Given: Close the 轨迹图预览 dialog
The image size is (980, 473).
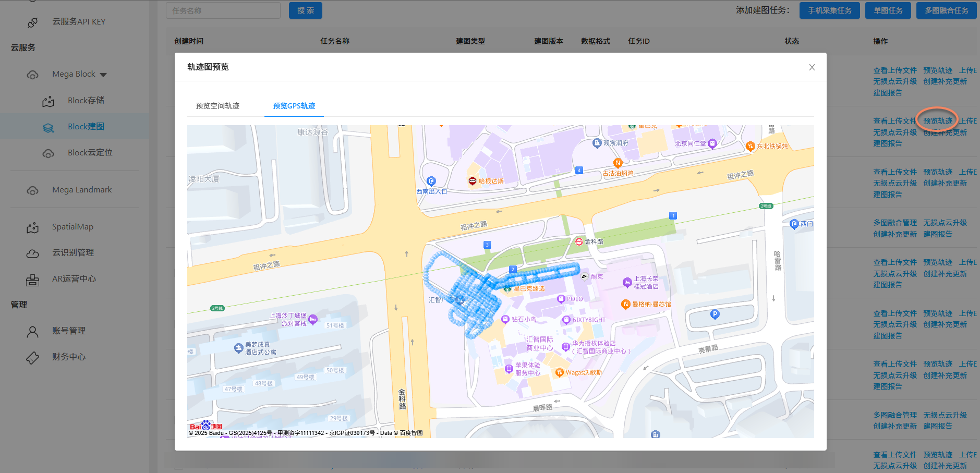Looking at the screenshot, I should coord(812,67).
